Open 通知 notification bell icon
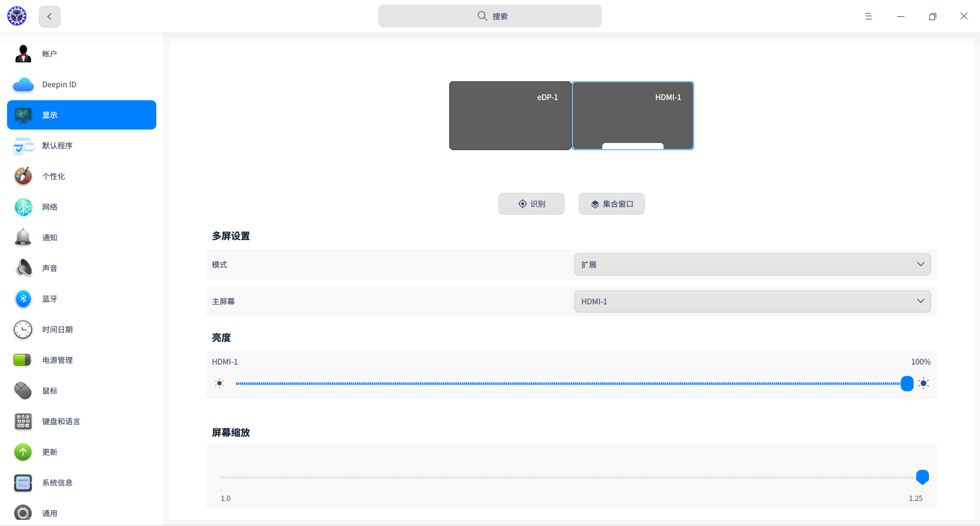 pyautogui.click(x=23, y=237)
